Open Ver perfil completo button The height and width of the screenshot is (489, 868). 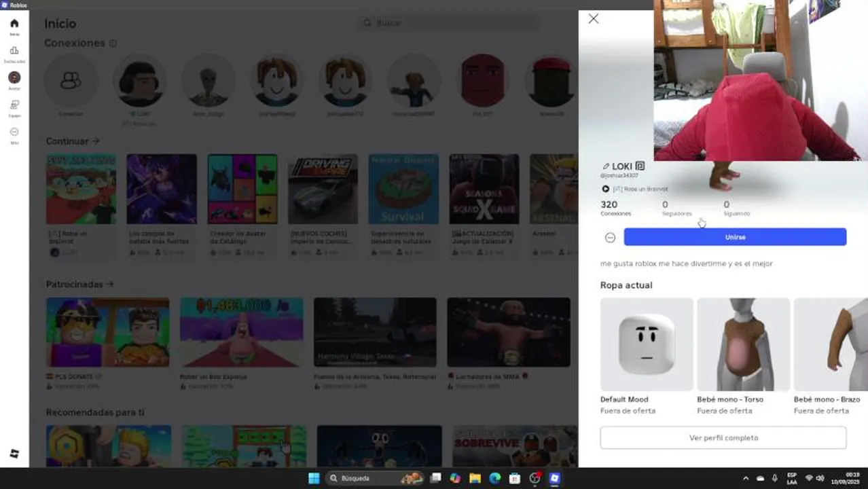click(x=723, y=438)
